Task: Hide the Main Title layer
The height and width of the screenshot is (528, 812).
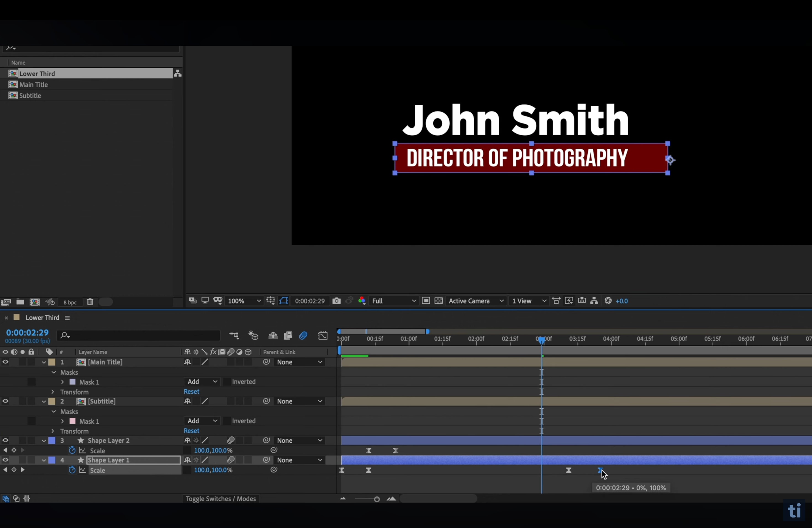Action: click(6, 362)
